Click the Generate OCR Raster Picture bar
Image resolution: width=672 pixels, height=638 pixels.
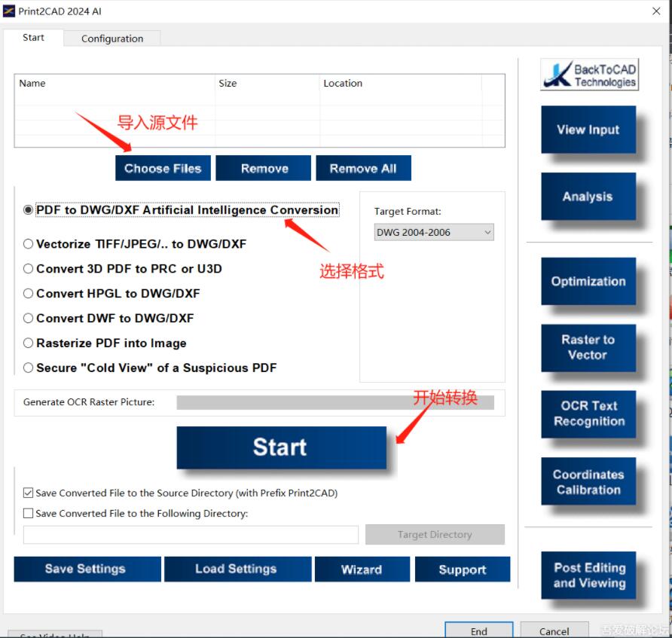click(x=334, y=402)
